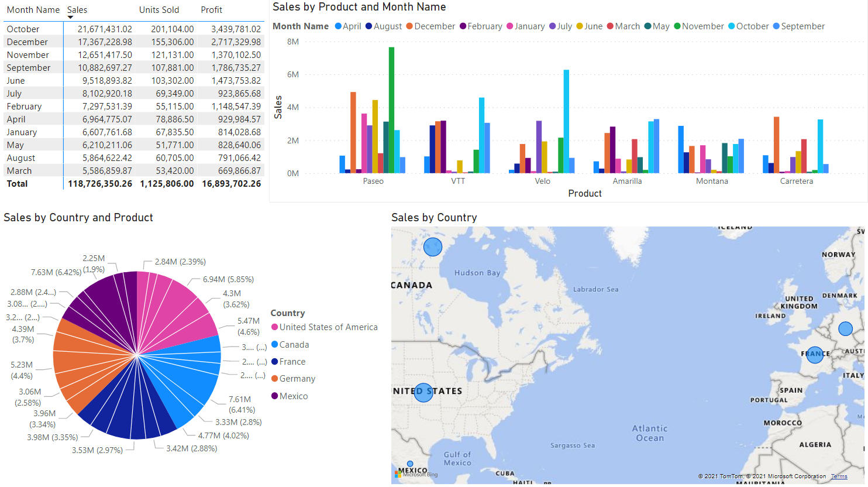Select April in the bar chart legend

tap(348, 26)
